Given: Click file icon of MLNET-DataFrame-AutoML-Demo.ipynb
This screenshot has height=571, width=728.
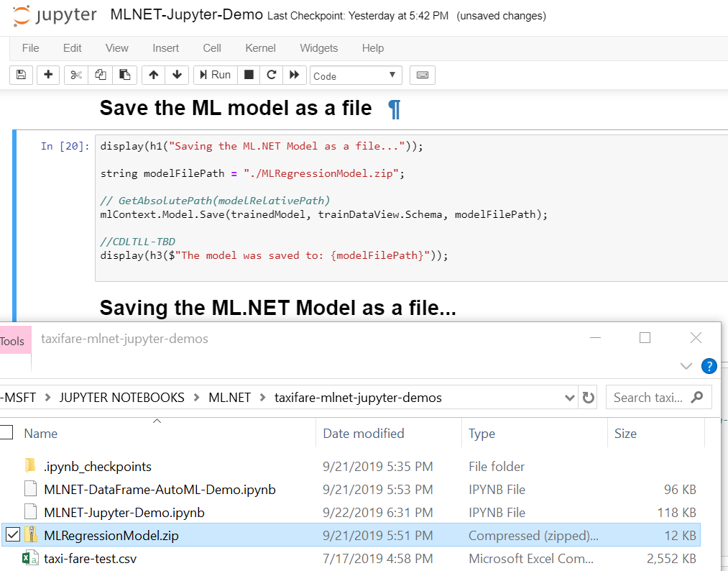Looking at the screenshot, I should pos(30,489).
